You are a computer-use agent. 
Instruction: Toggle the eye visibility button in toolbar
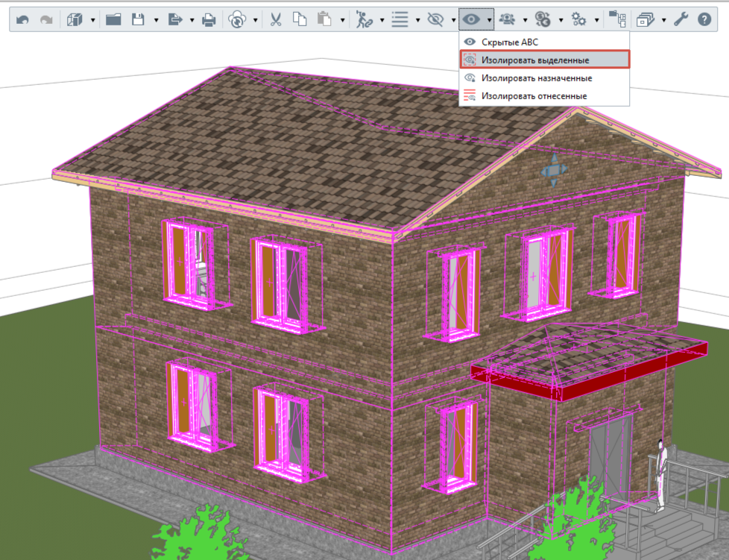click(470, 19)
